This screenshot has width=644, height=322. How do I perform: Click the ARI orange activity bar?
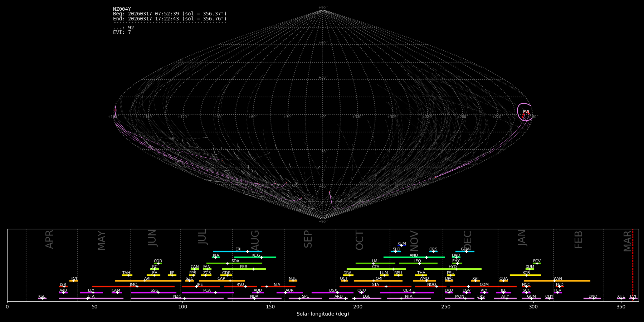point(148,281)
